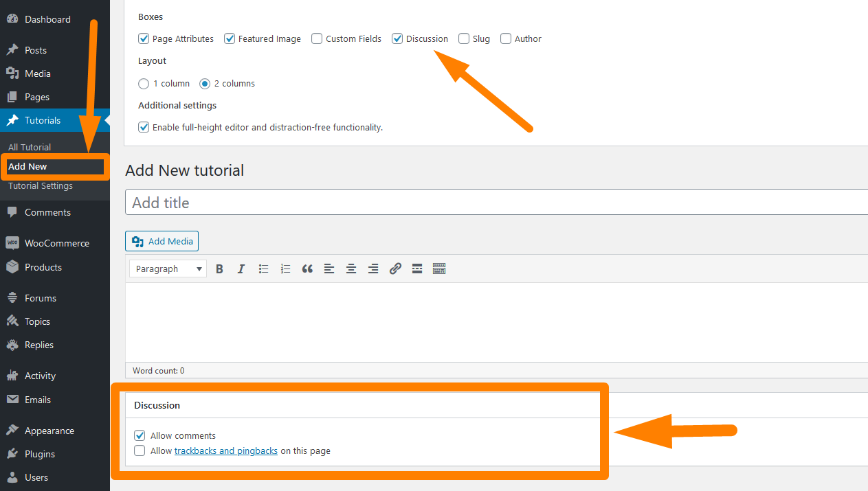
Task: Insert a numbered list
Action: tap(285, 269)
